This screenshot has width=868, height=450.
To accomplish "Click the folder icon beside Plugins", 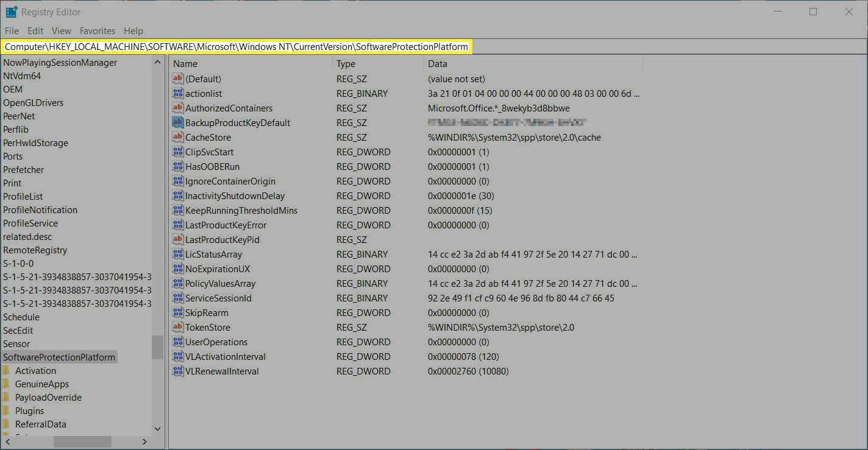I will click(x=7, y=411).
